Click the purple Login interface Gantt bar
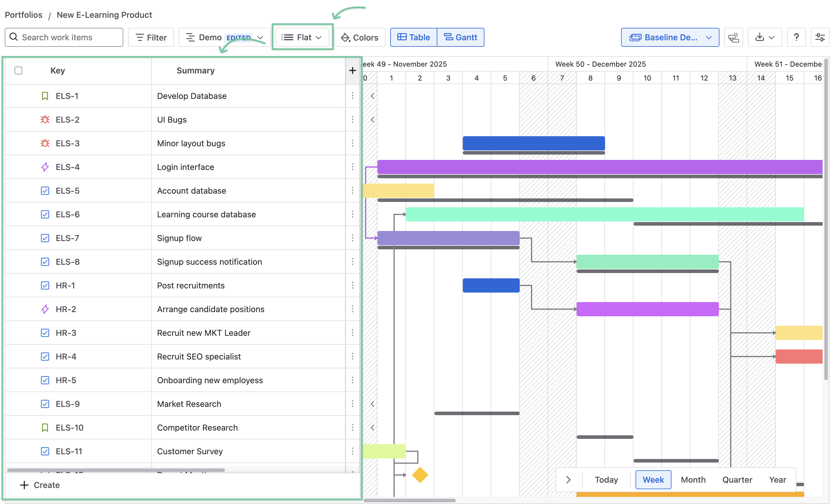This screenshot has width=835, height=504. (600, 167)
